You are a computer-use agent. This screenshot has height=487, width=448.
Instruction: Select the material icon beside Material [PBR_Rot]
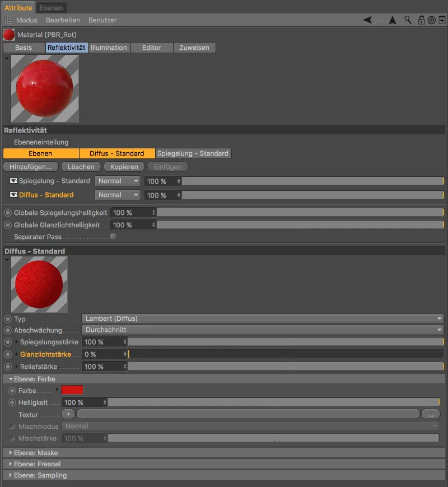click(8, 34)
